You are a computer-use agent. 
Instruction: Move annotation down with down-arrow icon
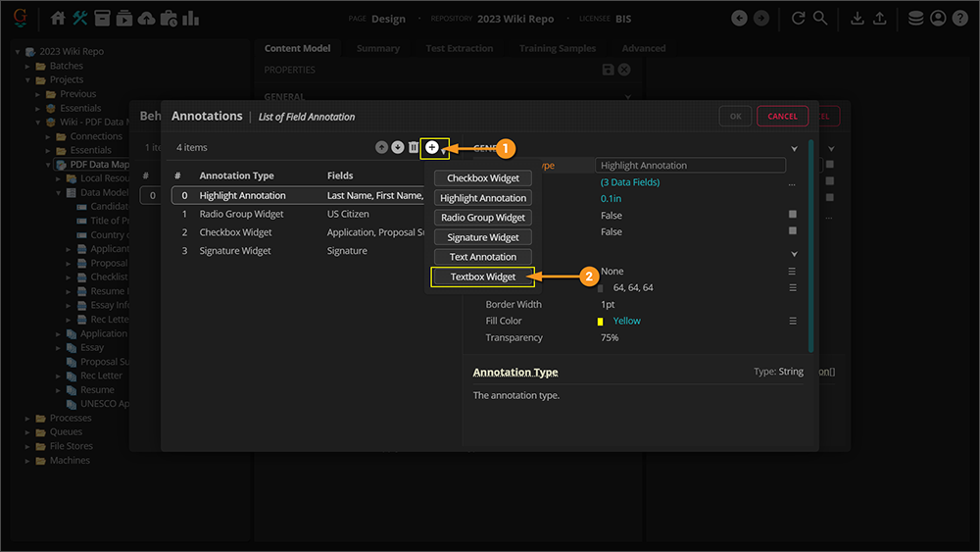click(x=397, y=147)
